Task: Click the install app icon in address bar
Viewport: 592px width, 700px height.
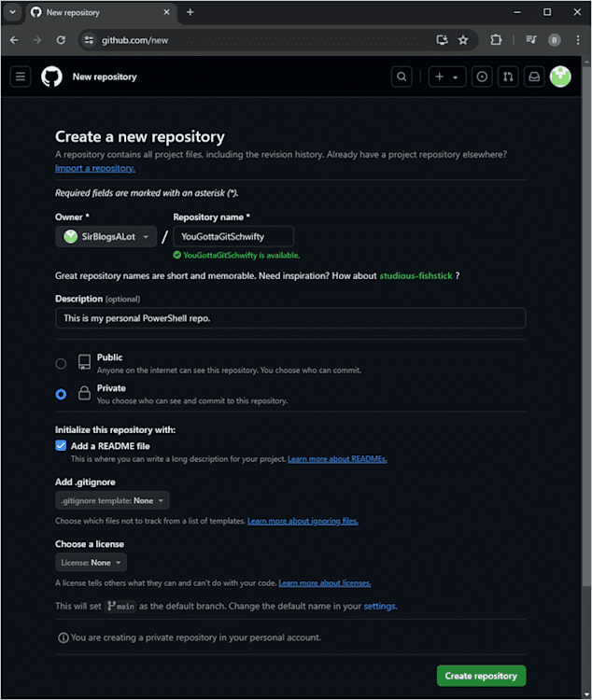Action: pyautogui.click(x=442, y=40)
